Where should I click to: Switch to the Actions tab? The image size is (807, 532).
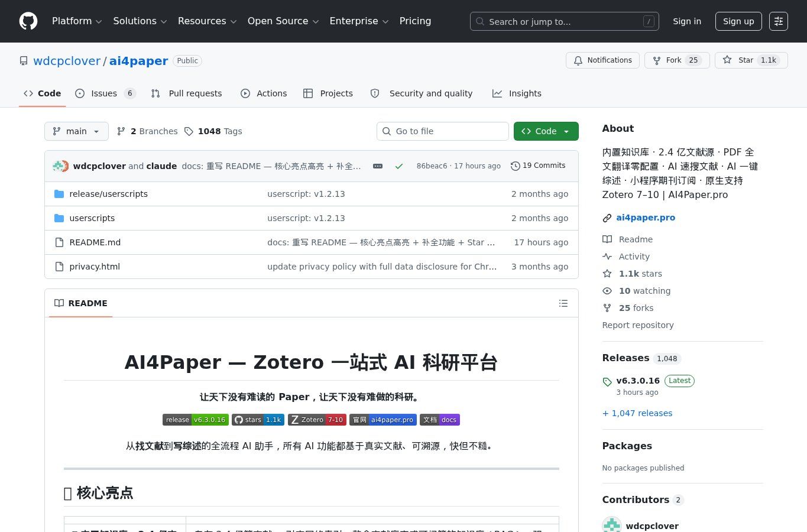pos(264,93)
